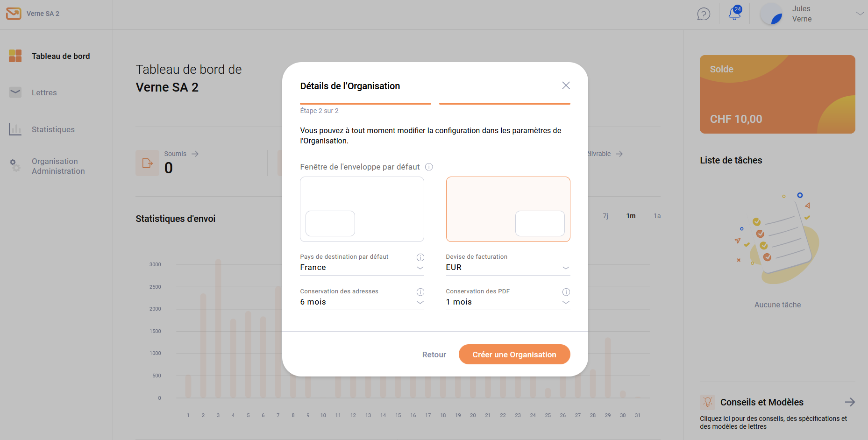Screen dimensions: 868x440
Task: Open the notifications bell
Action: point(734,14)
